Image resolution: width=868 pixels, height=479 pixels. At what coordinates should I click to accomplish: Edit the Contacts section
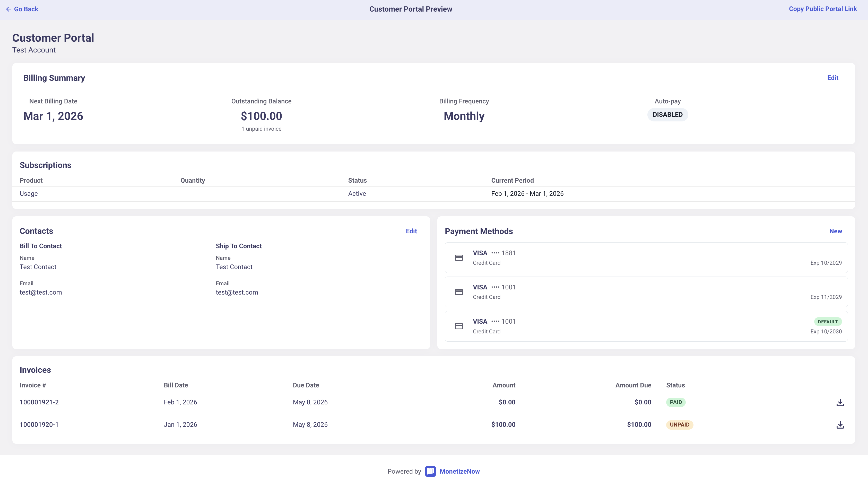(411, 231)
